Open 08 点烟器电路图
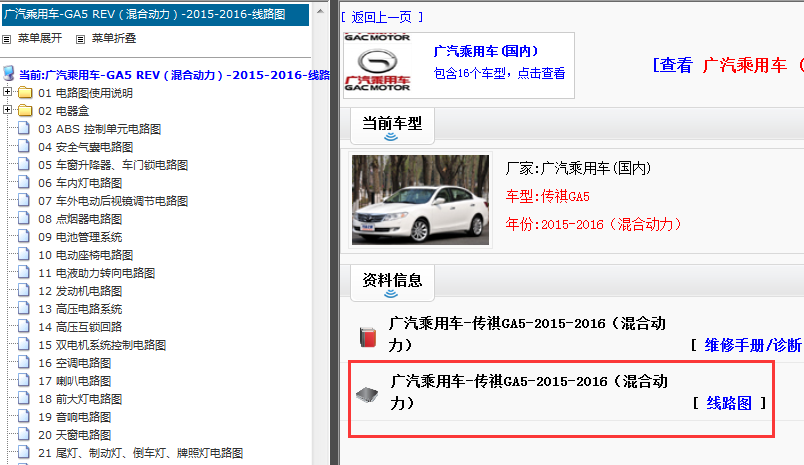Screen dimensions: 804x465 click(x=80, y=219)
